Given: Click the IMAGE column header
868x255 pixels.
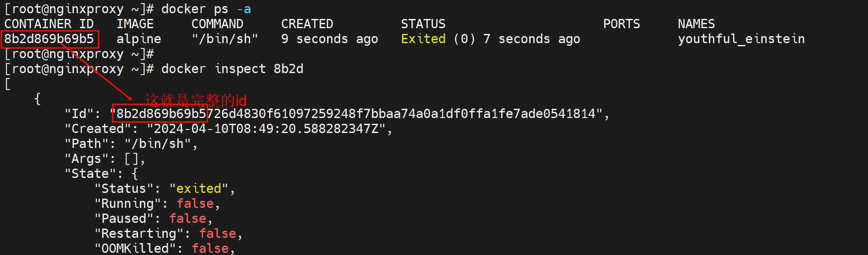Looking at the screenshot, I should 135,24.
